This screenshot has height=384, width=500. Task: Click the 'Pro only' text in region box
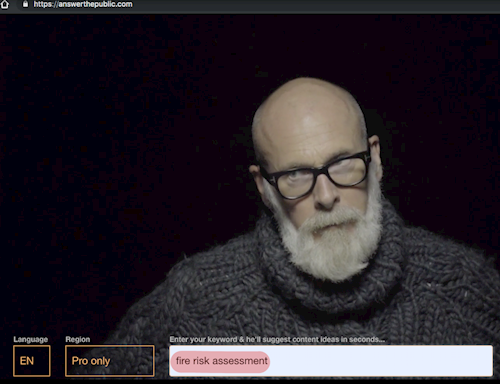point(91,361)
